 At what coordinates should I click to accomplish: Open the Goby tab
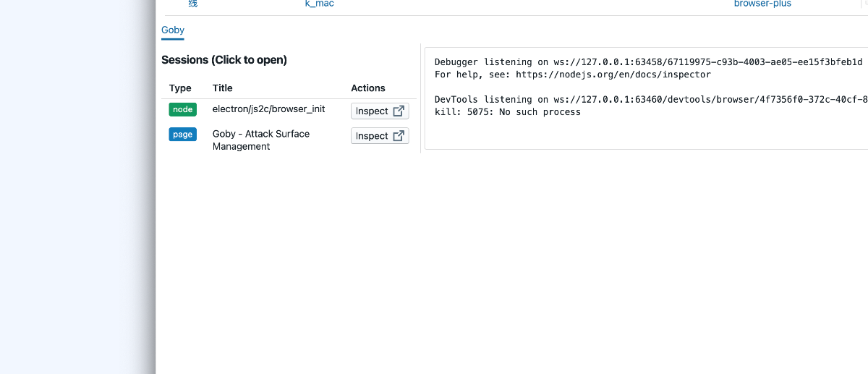tap(173, 30)
